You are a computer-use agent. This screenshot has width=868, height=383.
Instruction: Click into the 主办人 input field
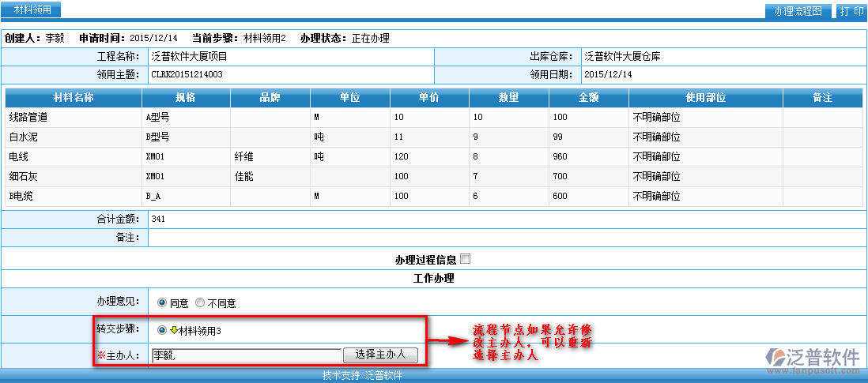pos(246,355)
